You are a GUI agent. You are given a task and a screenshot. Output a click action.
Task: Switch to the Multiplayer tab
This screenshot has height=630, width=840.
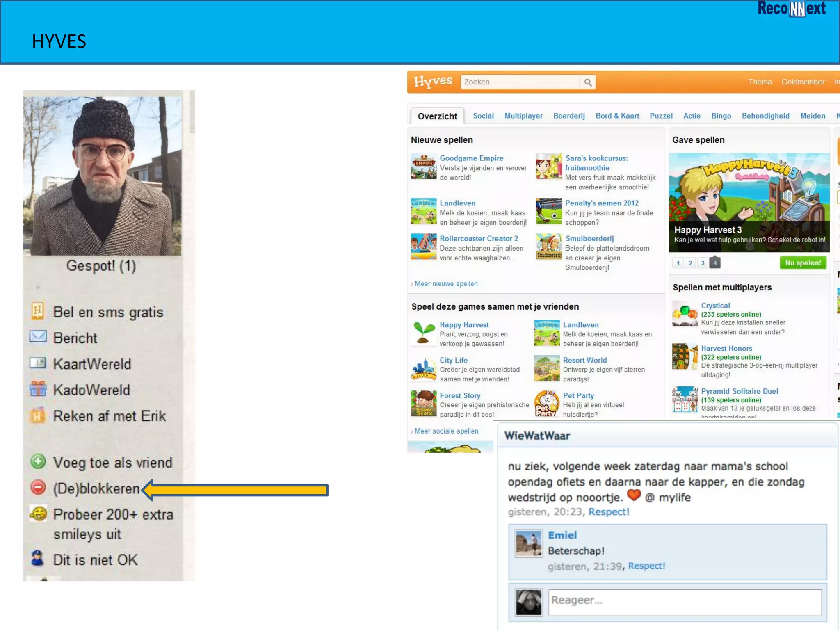tap(523, 116)
